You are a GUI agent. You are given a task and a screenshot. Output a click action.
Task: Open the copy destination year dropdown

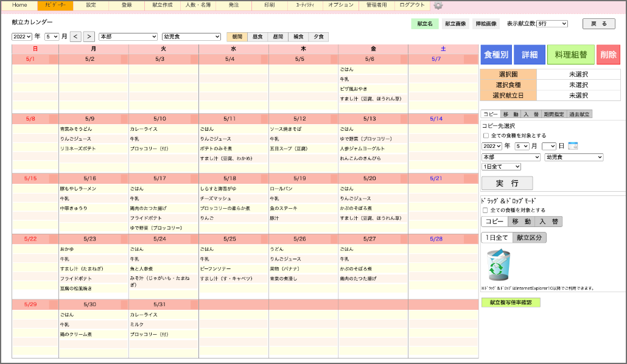[x=492, y=146]
